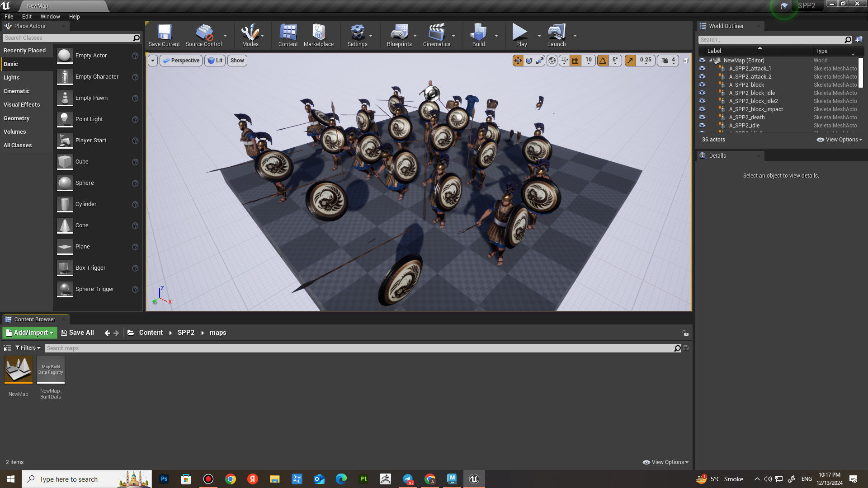The height and width of the screenshot is (488, 868).
Task: Click the Add/Import button
Action: point(30,333)
